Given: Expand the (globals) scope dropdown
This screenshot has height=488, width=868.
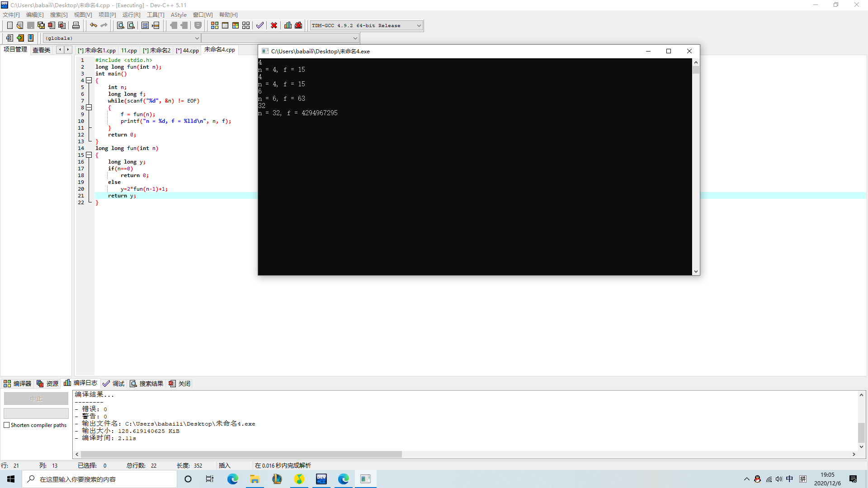Looking at the screenshot, I should 197,38.
